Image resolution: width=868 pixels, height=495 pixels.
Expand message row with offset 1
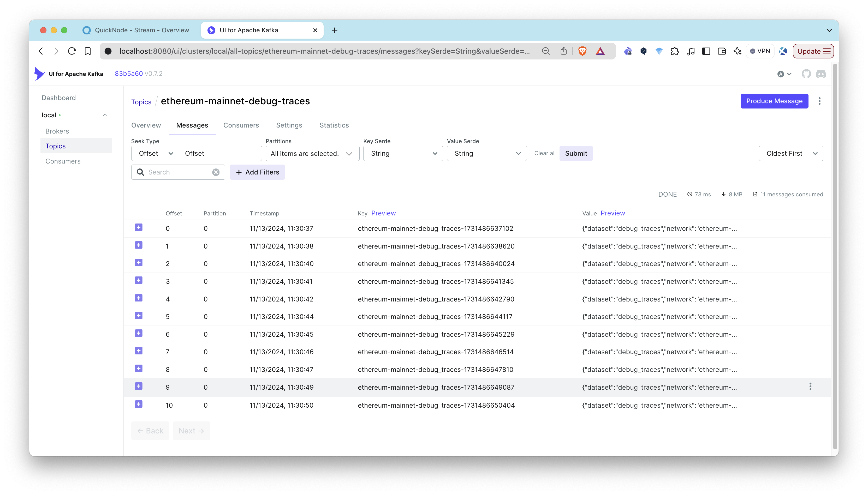[x=138, y=245]
